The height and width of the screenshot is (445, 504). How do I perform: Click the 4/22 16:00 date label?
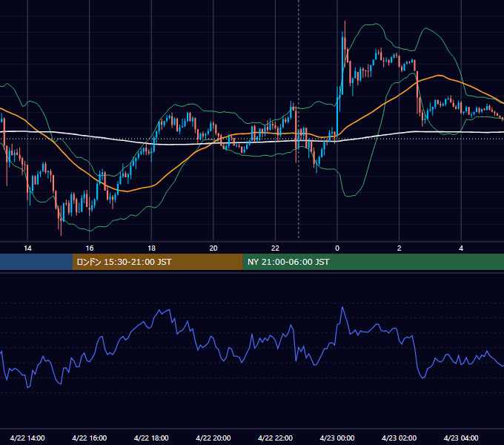click(90, 438)
